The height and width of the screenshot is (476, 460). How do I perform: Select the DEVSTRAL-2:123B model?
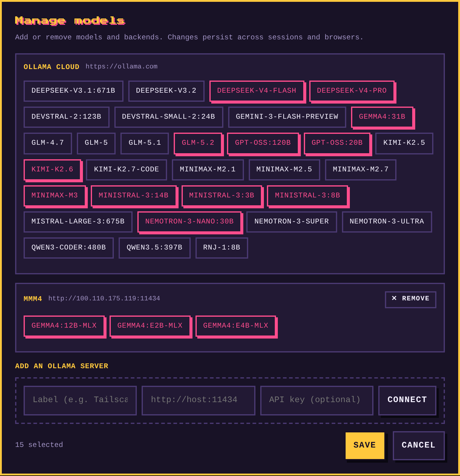pyautogui.click(x=67, y=117)
